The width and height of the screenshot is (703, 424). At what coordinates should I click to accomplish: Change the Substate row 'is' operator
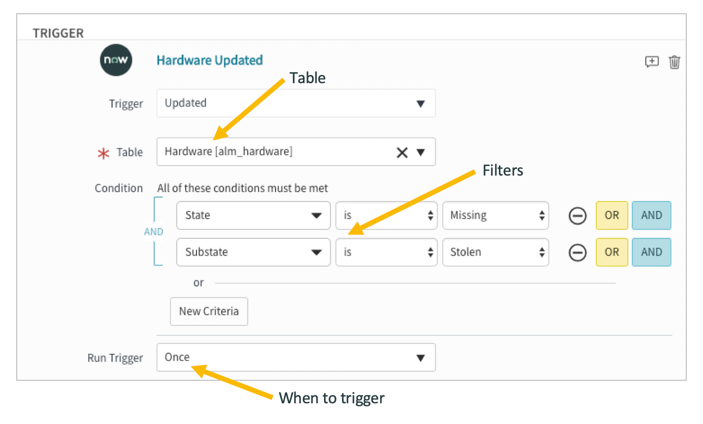(386, 252)
